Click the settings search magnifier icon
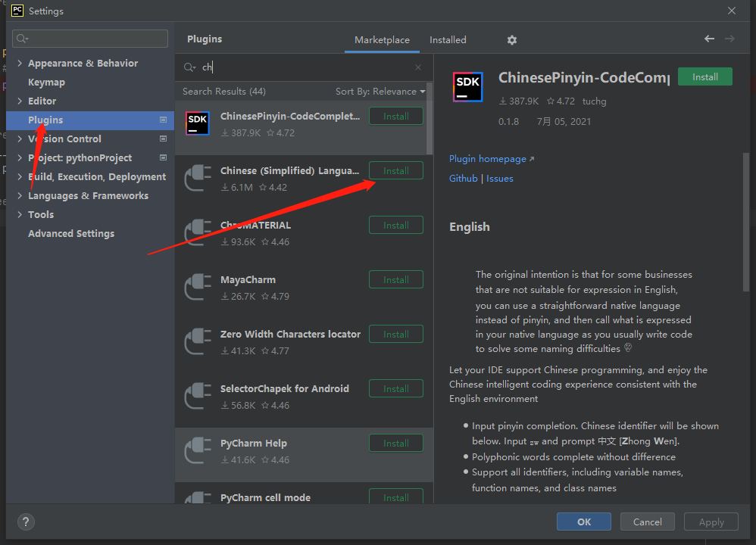Viewport: 756px width, 545px height. (22, 39)
